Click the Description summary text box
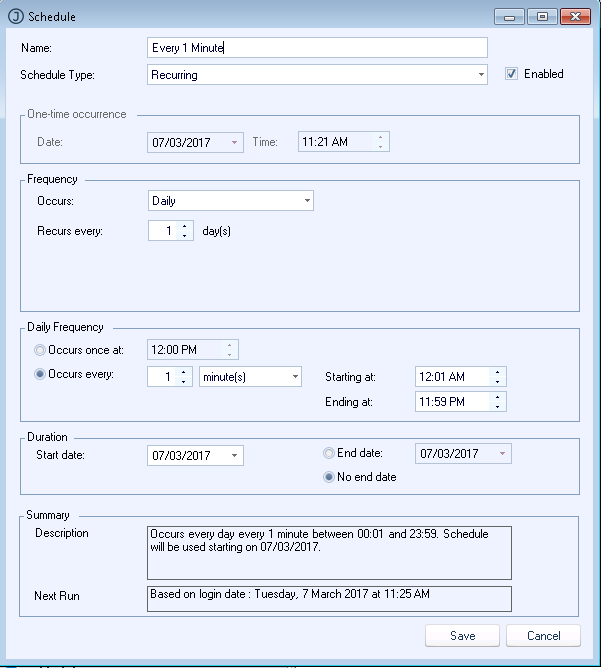This screenshot has width=601, height=668. coord(329,552)
